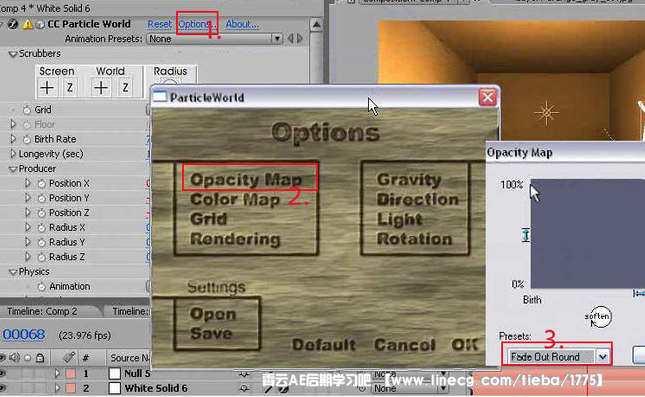Select Color Map in ParticleWorld Options
The height and width of the screenshot is (397, 645).
(235, 200)
